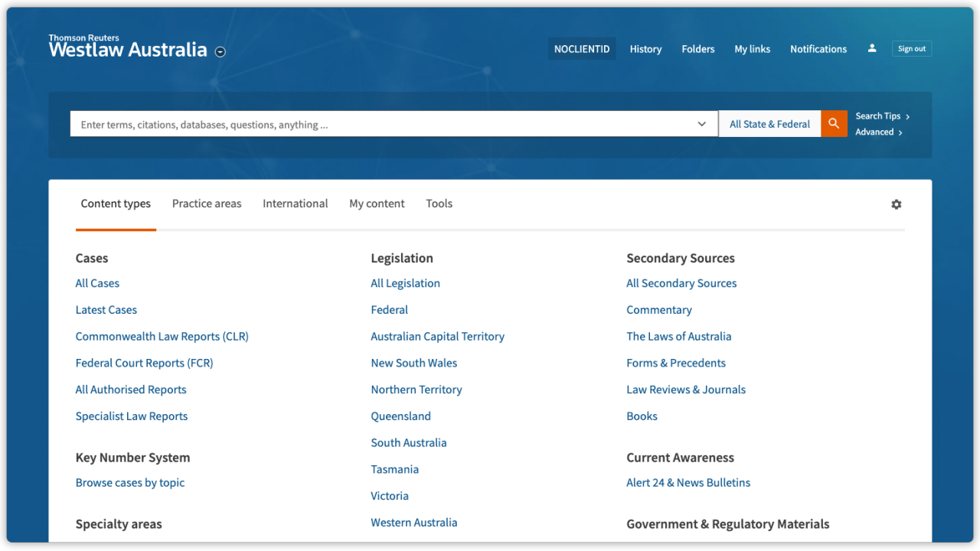Open the History page
This screenshot has width=980, height=551.
(645, 48)
